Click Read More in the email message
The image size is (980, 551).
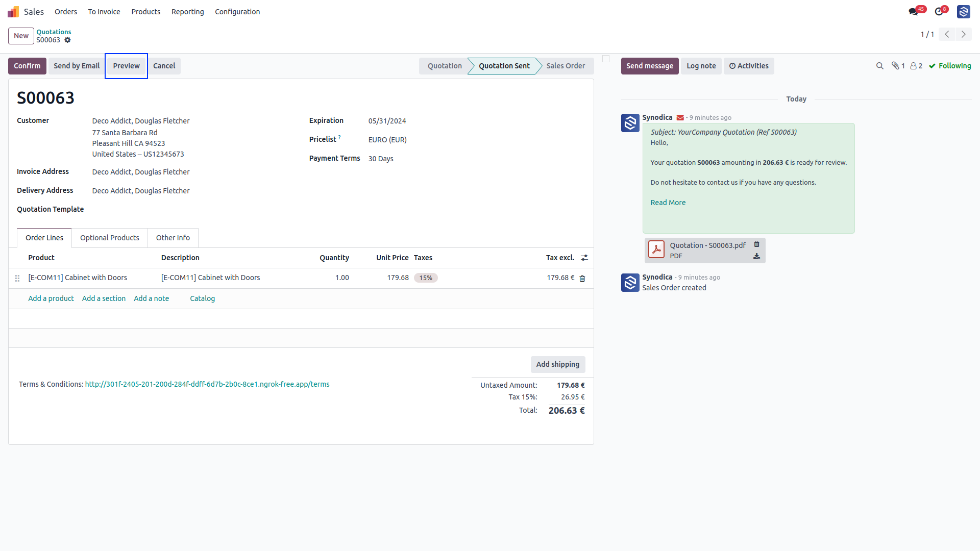(668, 203)
